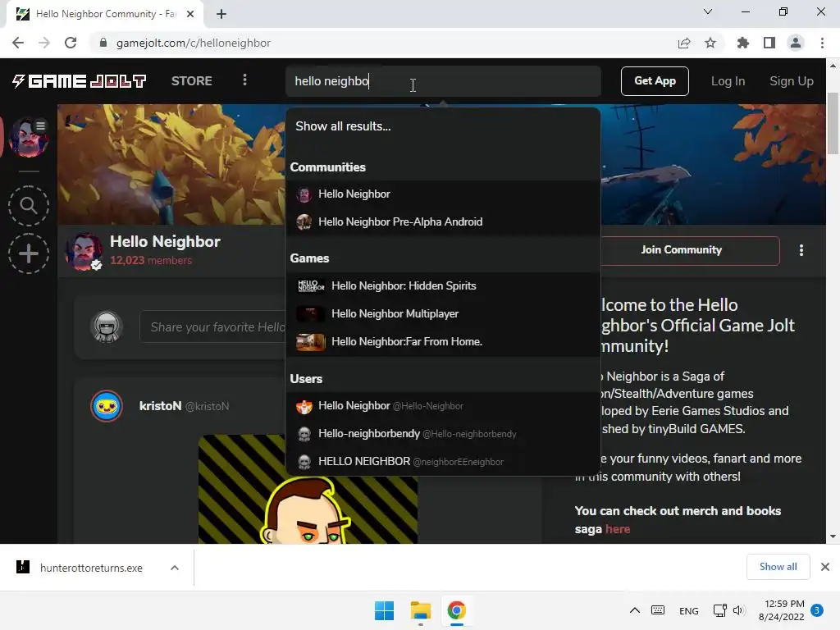Open the touch keyboard tray icon
Image resolution: width=840 pixels, height=630 pixels.
658,610
